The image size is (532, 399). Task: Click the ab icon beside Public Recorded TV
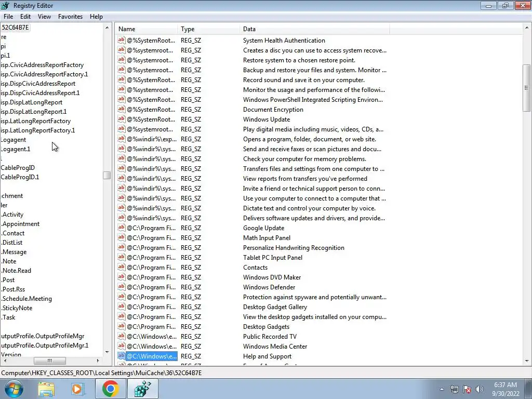[122, 336]
